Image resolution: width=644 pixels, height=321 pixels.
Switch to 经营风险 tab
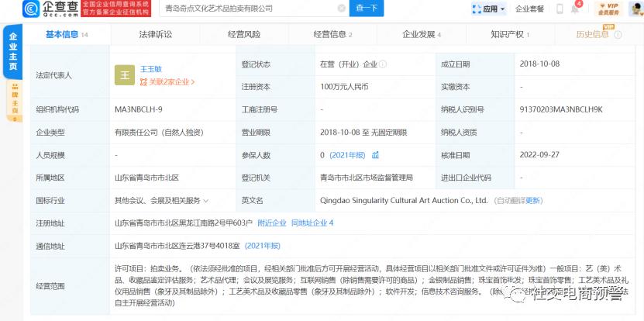tap(244, 35)
